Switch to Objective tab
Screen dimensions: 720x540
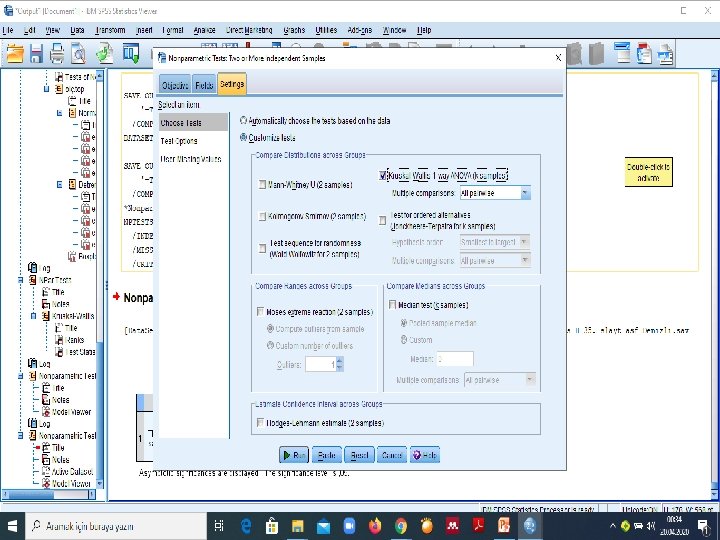click(x=175, y=85)
